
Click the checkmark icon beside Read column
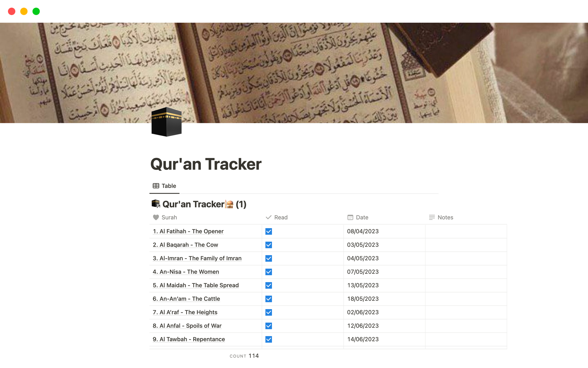point(269,217)
